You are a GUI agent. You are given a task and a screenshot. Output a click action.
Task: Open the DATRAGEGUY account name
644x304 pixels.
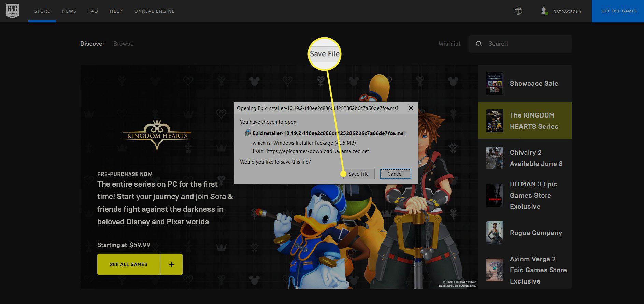[x=567, y=12]
